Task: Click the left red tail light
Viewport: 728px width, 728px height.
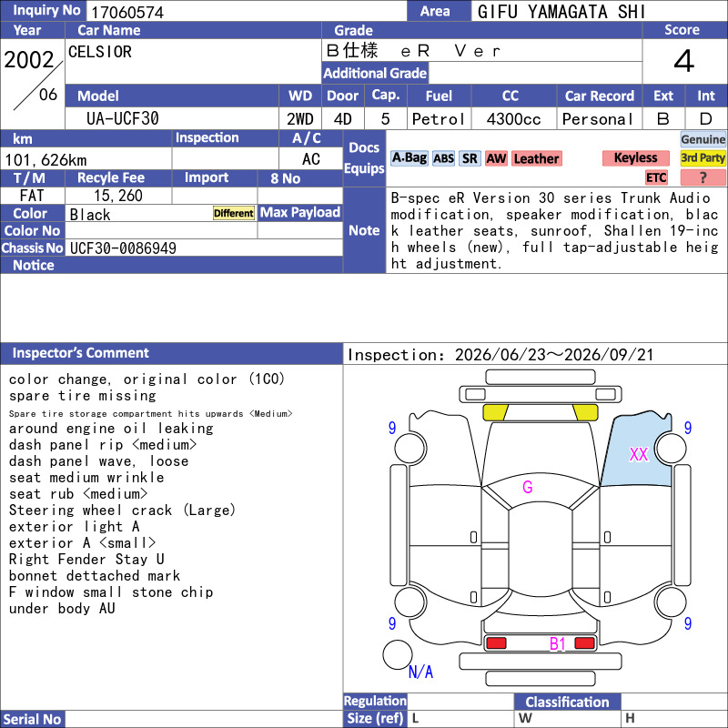Action: click(x=496, y=643)
